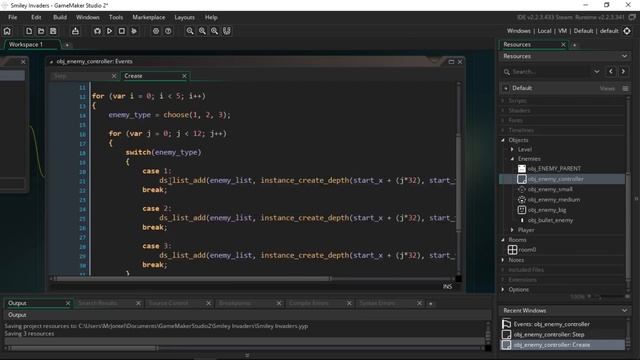Expand the Player folder
Viewport: 640px width, 360px height.
click(x=512, y=230)
